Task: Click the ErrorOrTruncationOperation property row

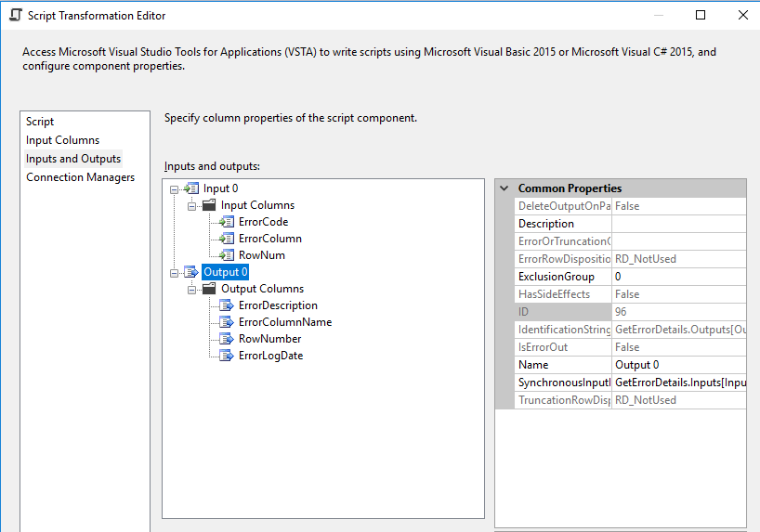Action: click(x=630, y=241)
